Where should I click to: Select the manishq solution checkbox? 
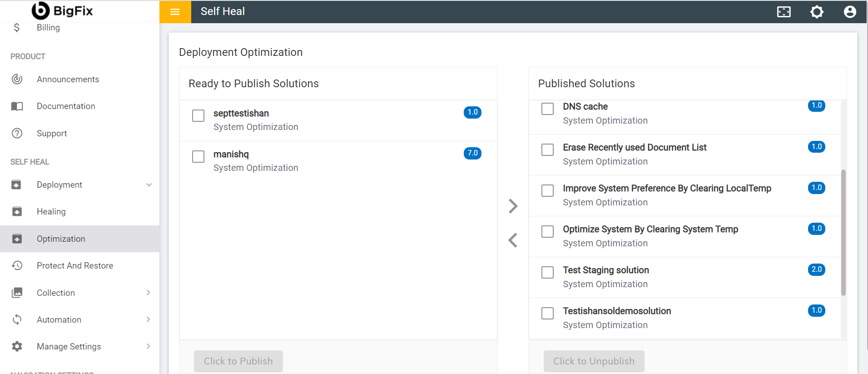pyautogui.click(x=198, y=156)
